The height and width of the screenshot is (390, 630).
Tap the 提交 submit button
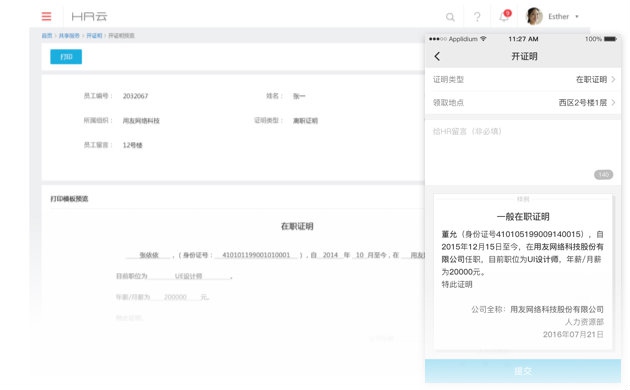point(523,371)
